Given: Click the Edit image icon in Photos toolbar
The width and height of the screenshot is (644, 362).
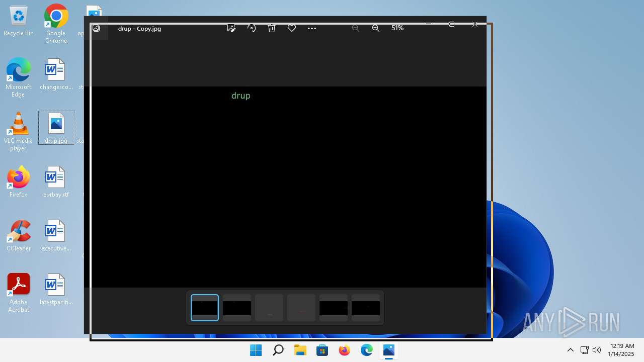Looking at the screenshot, I should coord(231,28).
